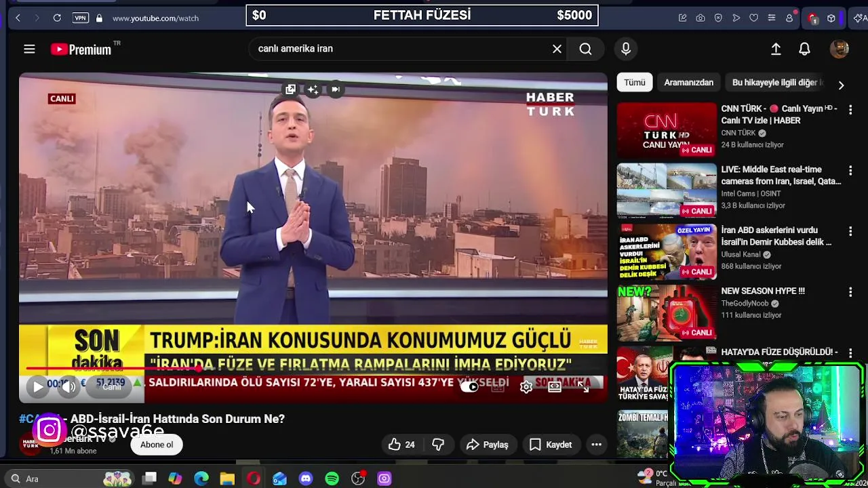Open Outlook mail from taskbar
868x488 pixels.
(279, 479)
